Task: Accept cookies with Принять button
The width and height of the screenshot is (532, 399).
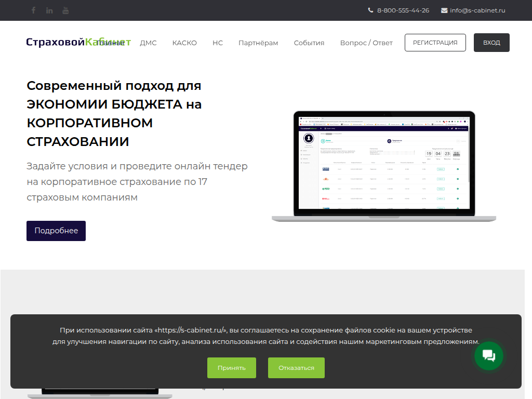Action: [232, 368]
